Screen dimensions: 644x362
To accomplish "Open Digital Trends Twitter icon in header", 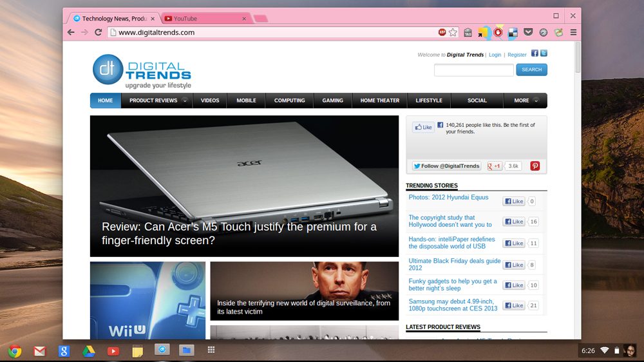I will (544, 53).
